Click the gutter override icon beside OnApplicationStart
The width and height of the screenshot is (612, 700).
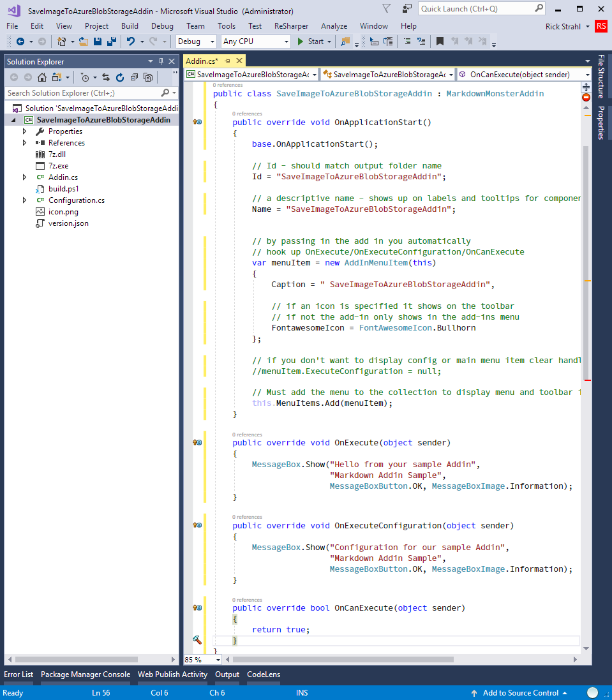197,122
